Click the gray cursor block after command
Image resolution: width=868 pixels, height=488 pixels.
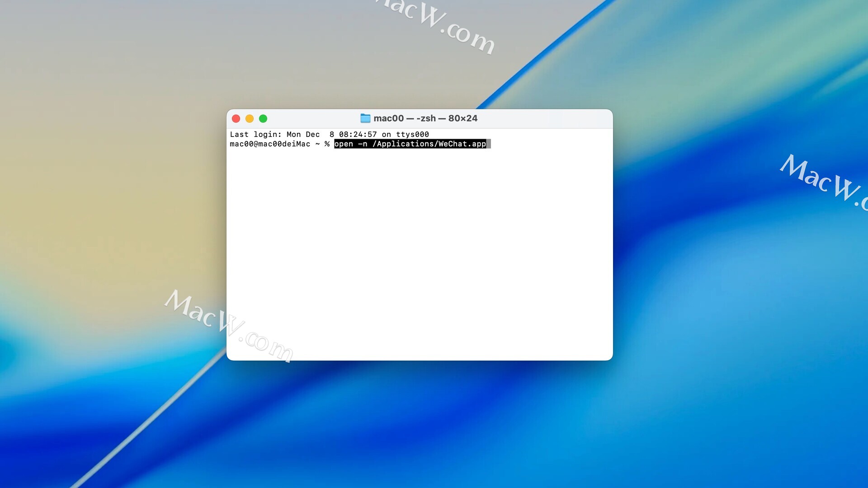click(489, 144)
